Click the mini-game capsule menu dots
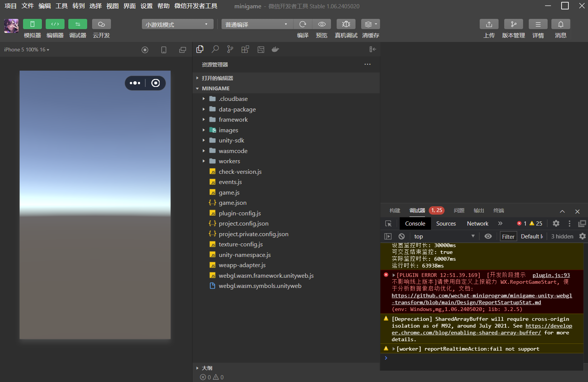Screen dimensions: 588x382 [x=135, y=83]
